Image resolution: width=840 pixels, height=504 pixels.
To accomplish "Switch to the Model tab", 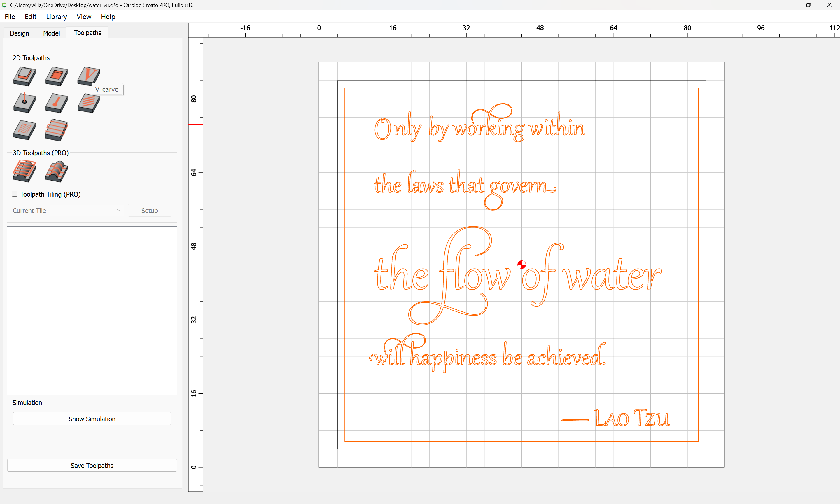I will coord(52,33).
